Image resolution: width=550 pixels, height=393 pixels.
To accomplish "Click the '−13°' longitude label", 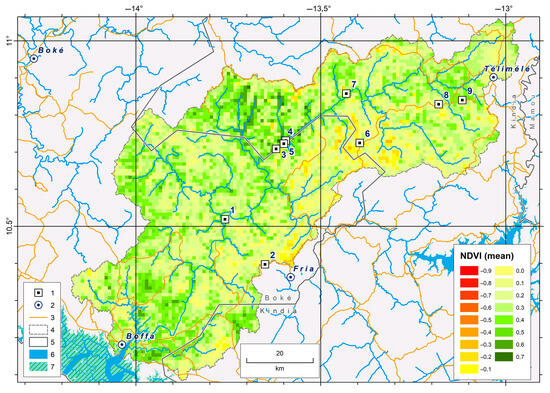I will [x=505, y=8].
